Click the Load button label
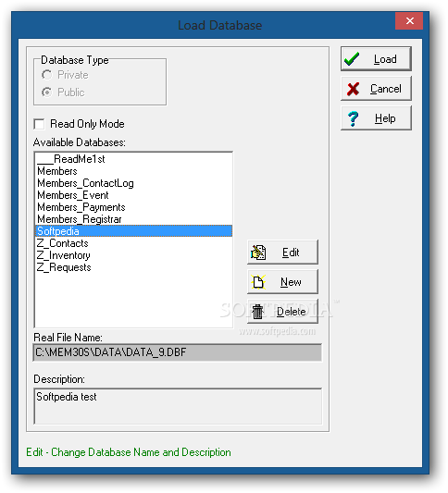 (385, 59)
